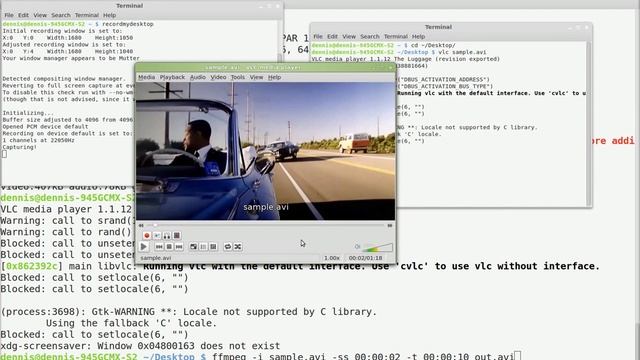Seek within VLC timeline bar
Image resolution: width=640 pixels, height=360 pixels.
coord(265,225)
